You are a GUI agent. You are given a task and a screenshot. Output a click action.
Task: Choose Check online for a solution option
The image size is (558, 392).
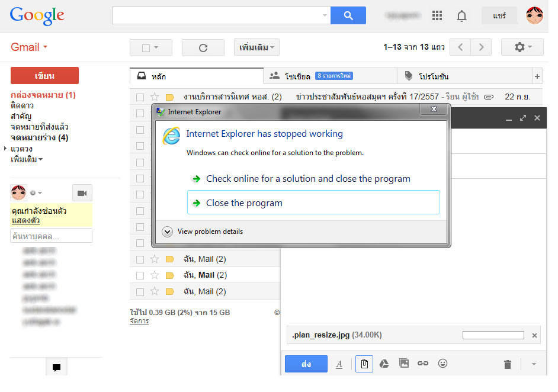(x=308, y=179)
